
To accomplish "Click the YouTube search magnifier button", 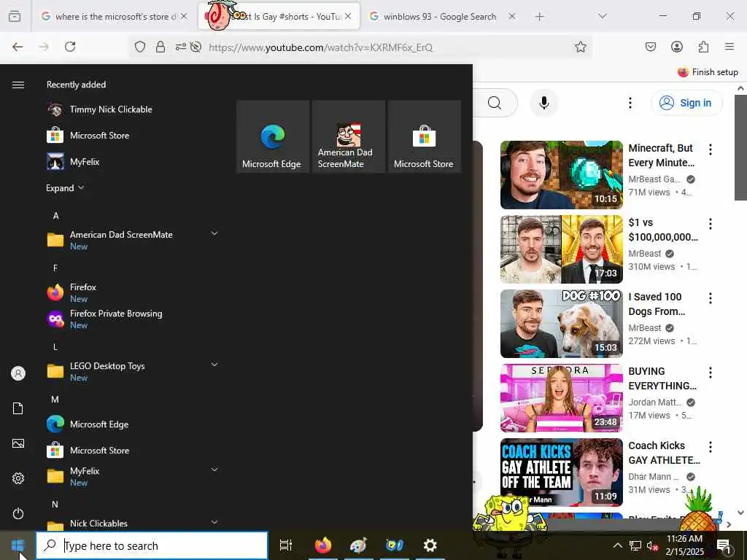I will [495, 103].
